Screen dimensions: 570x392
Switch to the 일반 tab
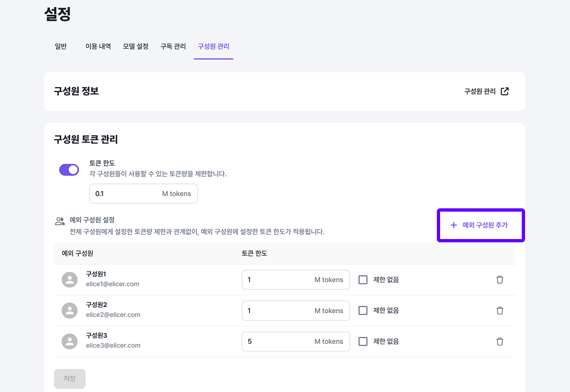click(61, 47)
